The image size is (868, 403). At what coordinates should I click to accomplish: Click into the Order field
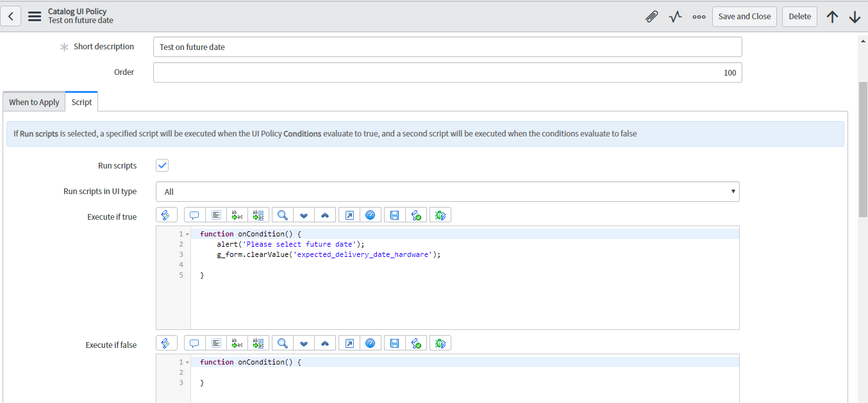tap(447, 72)
